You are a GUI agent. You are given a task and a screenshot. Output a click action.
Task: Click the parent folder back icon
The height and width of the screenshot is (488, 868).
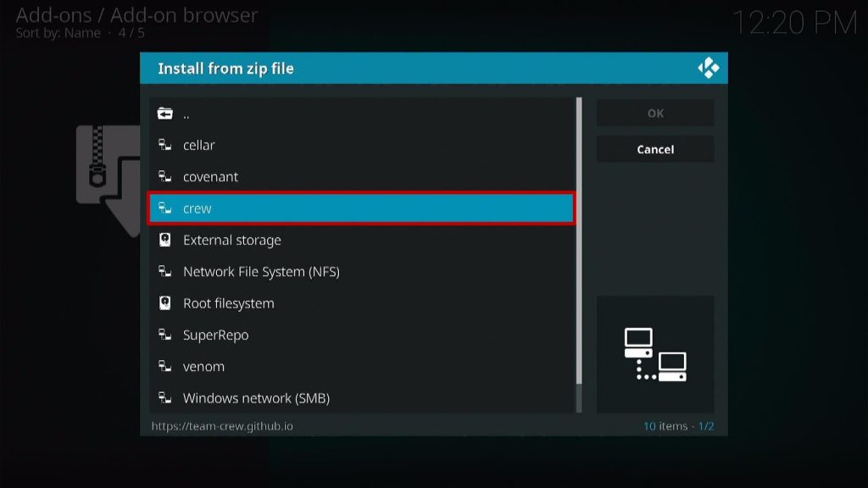point(165,114)
